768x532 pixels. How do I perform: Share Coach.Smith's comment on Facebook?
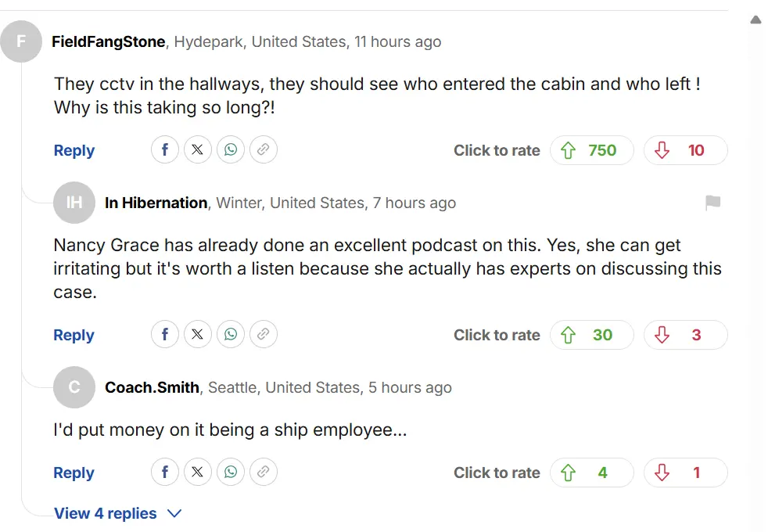(165, 473)
